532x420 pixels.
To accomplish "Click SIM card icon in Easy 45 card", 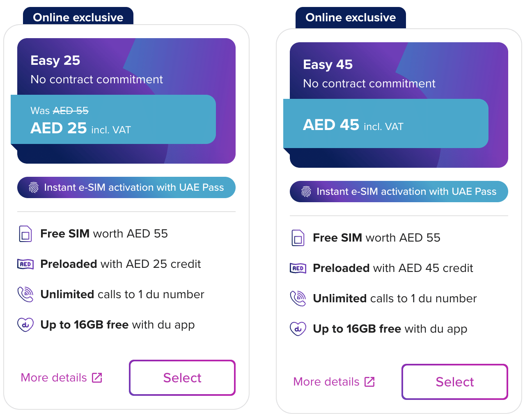I will pyautogui.click(x=298, y=238).
